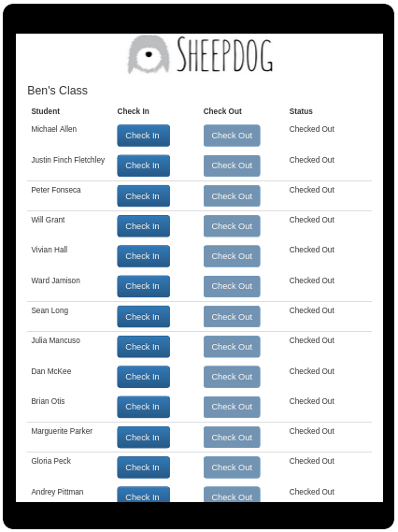Check in Dan McKee

(x=143, y=377)
